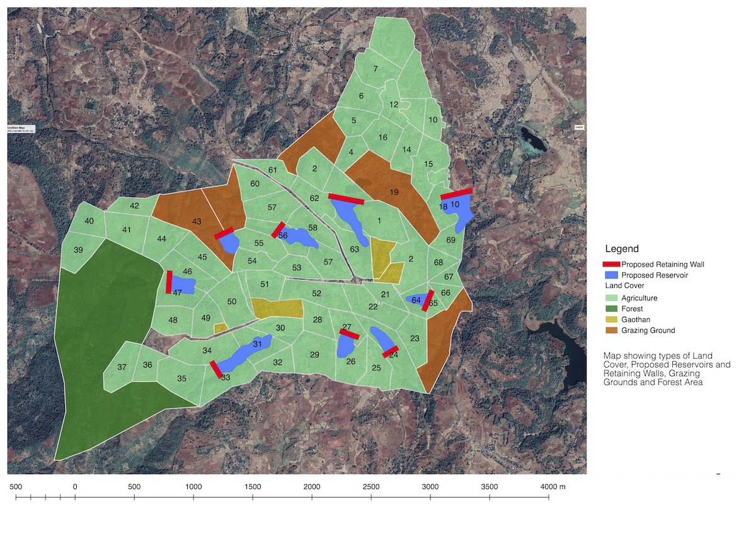Screen dimensions: 756x534
Task: Select the blue reservoir next to parcel 56
Action: (x=301, y=237)
